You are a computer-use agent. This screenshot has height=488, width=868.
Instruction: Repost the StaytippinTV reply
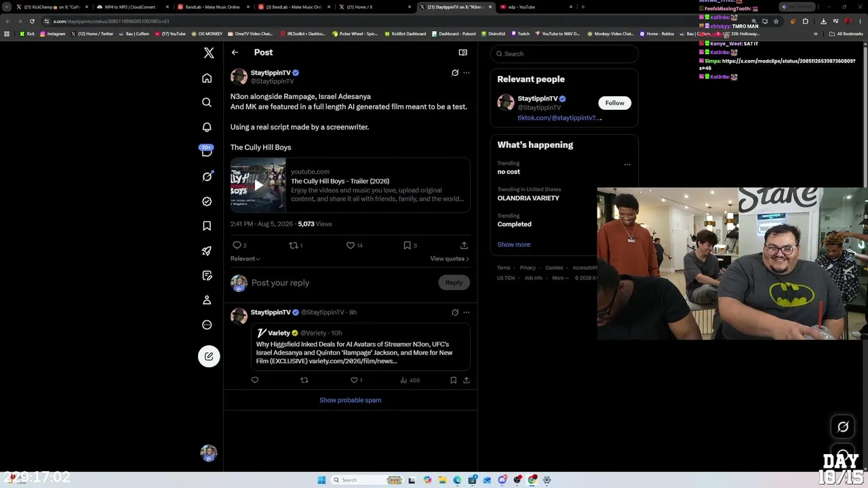[x=304, y=380]
